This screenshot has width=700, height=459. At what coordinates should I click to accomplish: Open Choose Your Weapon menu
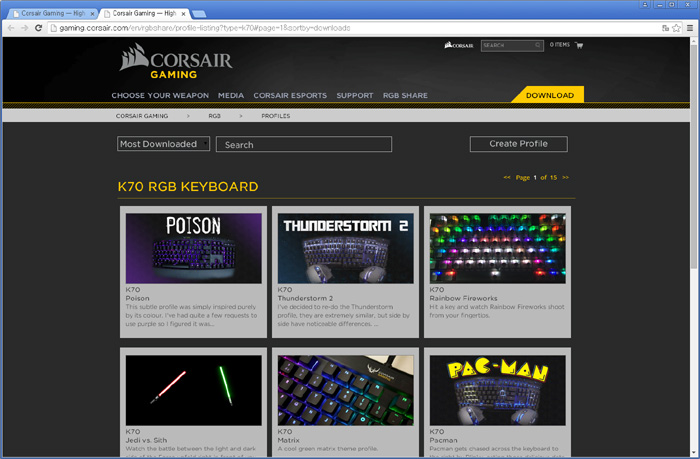tap(160, 96)
